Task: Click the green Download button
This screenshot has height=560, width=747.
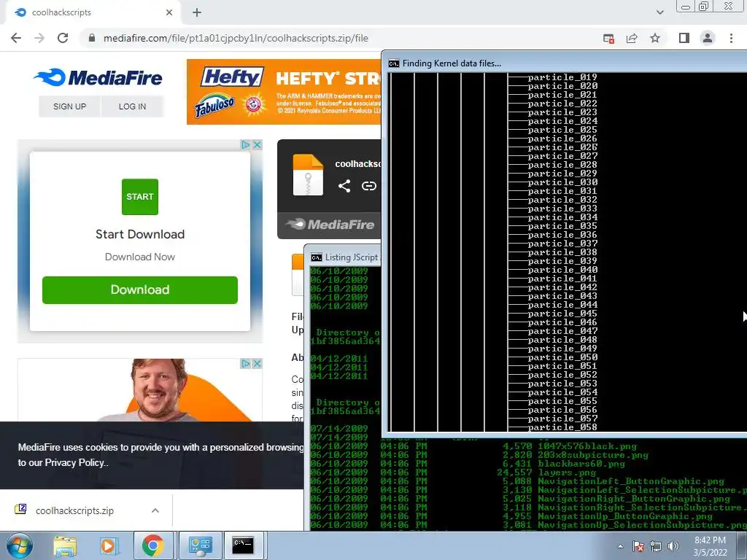Action: [x=139, y=289]
